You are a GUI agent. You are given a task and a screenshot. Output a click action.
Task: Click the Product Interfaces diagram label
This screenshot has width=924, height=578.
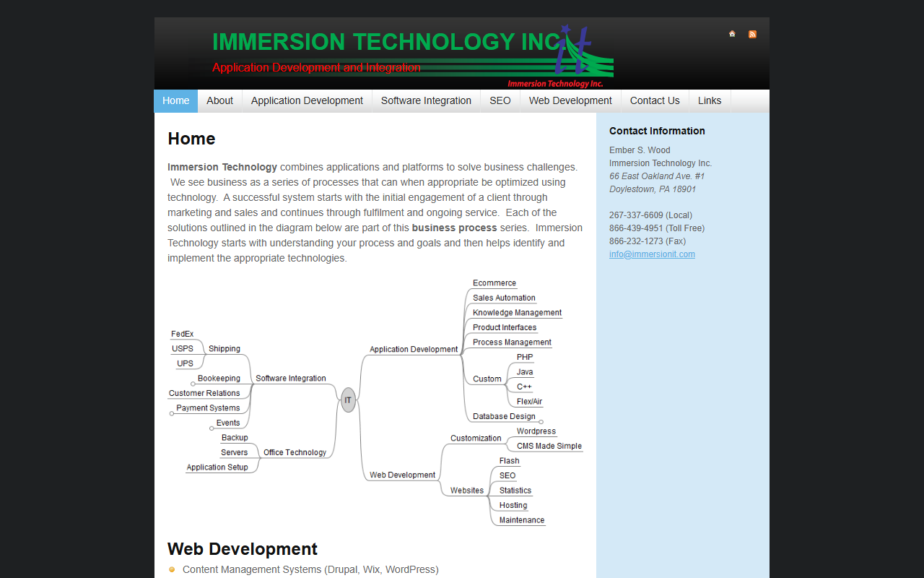[505, 327]
